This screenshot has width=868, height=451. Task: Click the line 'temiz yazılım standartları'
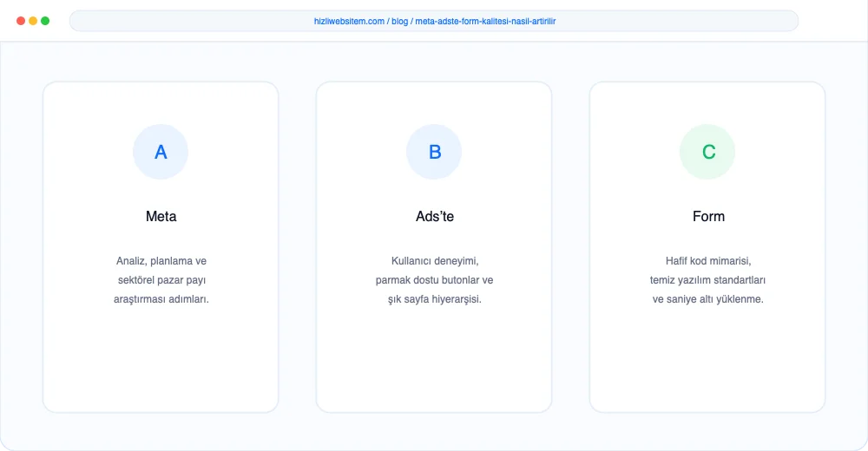[707, 280]
